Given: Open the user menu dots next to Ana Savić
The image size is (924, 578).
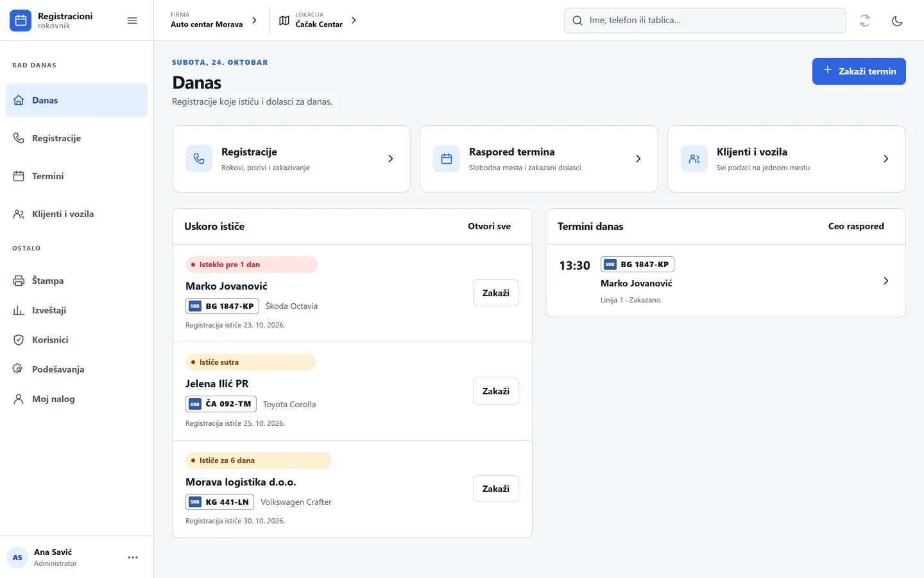Looking at the screenshot, I should click(133, 557).
